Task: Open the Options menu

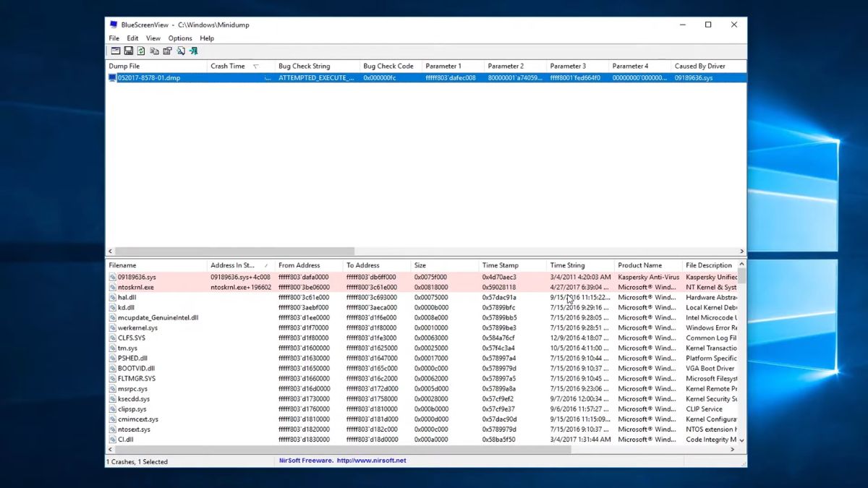Action: coord(180,38)
